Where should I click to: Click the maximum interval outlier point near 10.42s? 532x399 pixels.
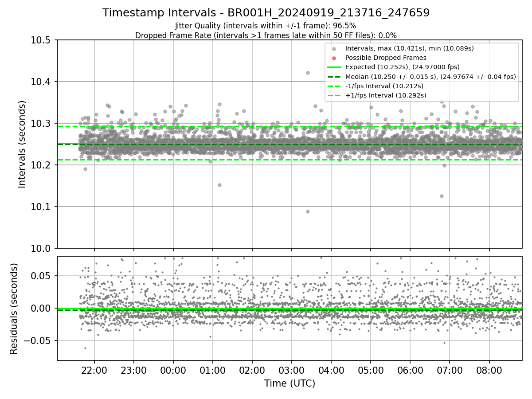point(308,73)
